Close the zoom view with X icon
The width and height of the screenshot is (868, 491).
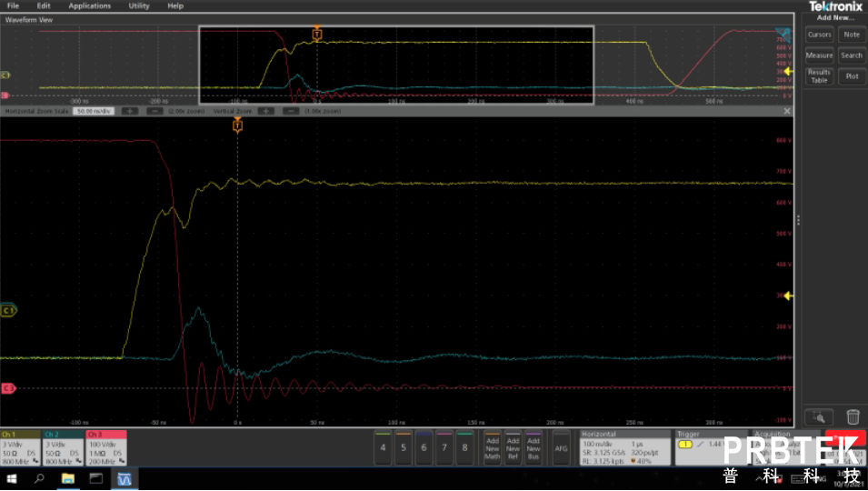tap(787, 111)
